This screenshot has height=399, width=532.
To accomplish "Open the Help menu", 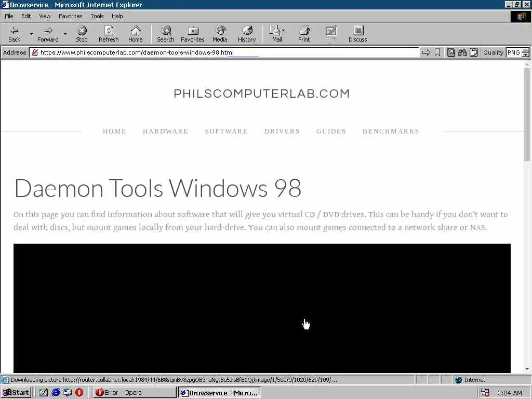I will 117,16.
